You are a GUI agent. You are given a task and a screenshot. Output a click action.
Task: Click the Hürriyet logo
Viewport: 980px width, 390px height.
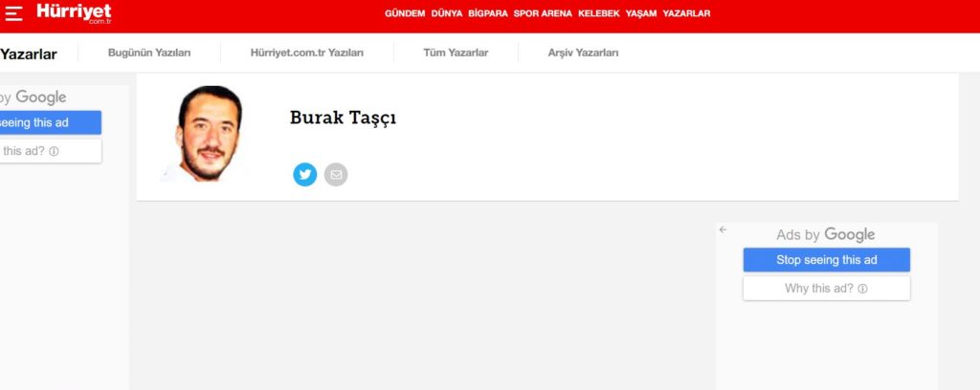click(74, 12)
